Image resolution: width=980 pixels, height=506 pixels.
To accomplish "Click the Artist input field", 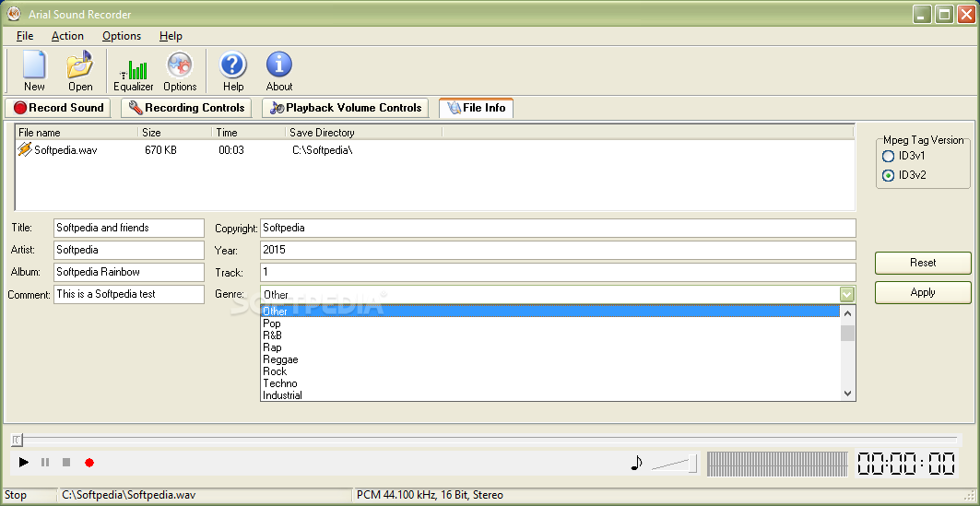I will pyautogui.click(x=129, y=250).
